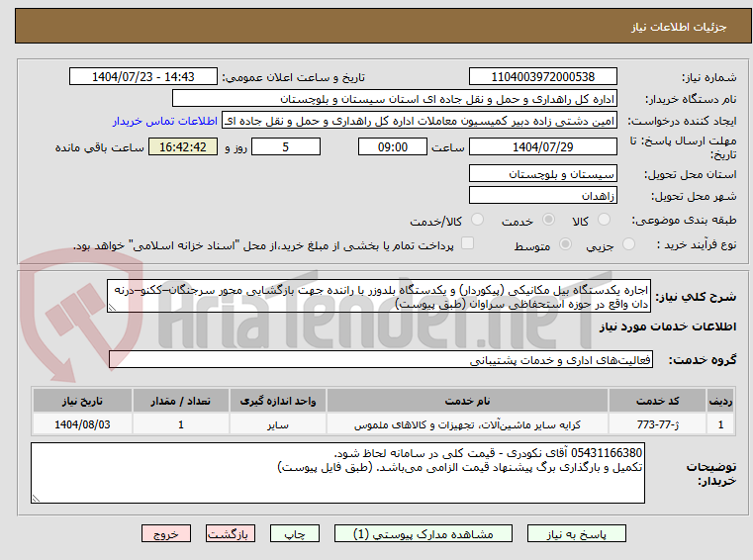
Task: Click the need number field 1104003972000538
Action: (x=542, y=77)
